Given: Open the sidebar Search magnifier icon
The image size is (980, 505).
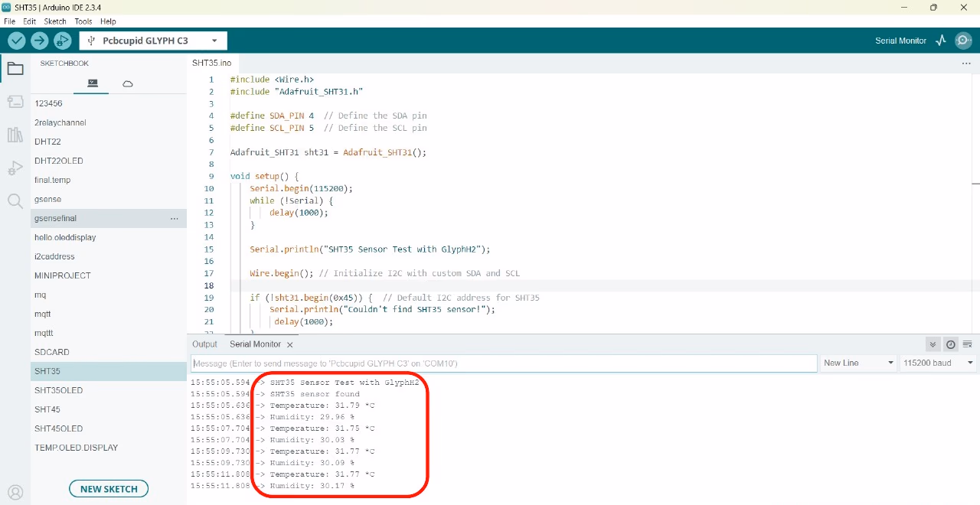Looking at the screenshot, I should (x=15, y=201).
